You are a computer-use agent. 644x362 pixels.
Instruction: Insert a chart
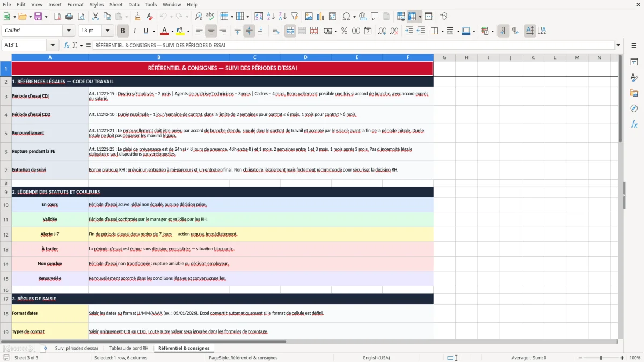[321, 17]
